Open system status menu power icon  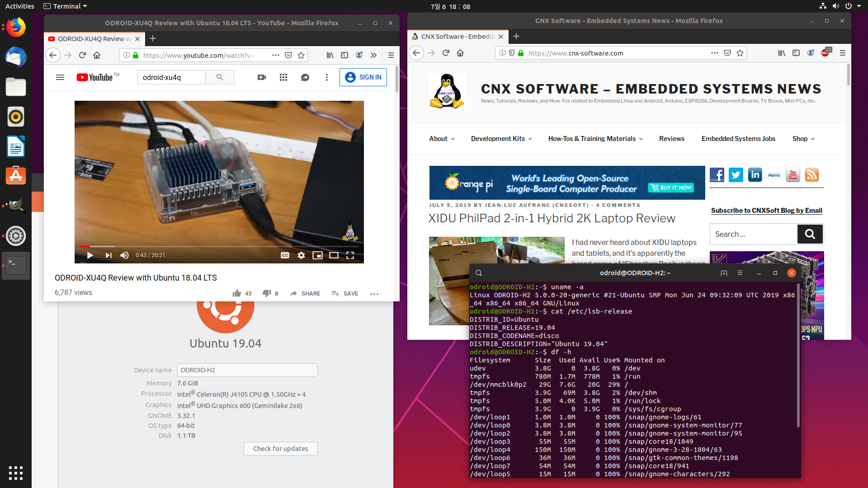point(849,6)
